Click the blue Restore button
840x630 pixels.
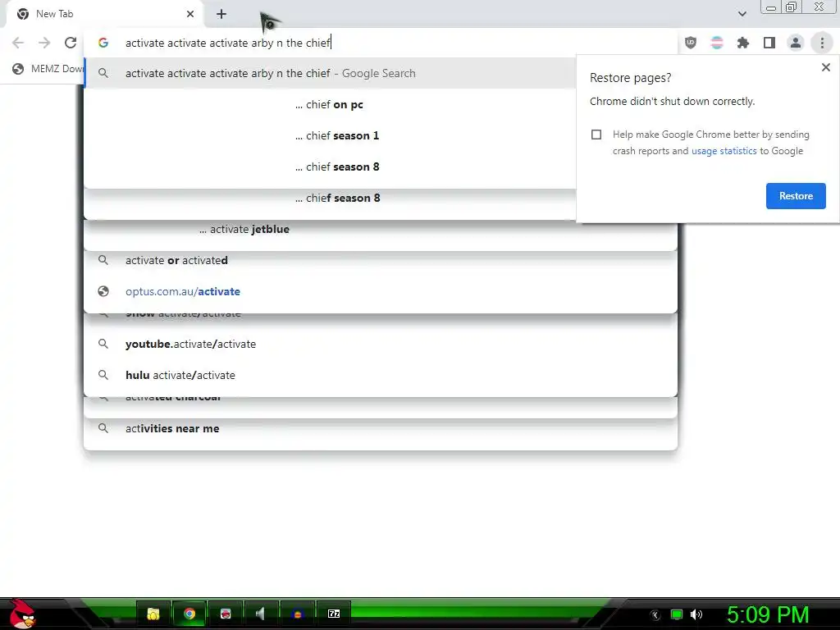coord(796,196)
